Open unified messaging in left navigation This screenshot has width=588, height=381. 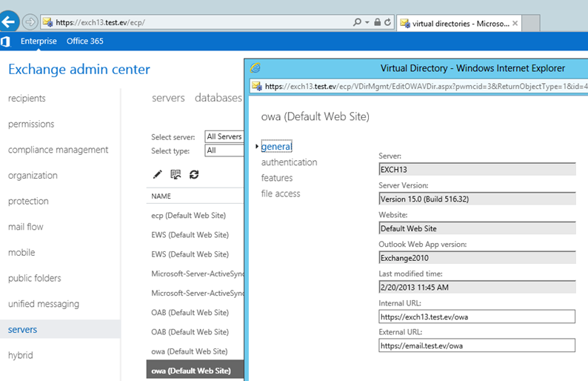click(44, 304)
